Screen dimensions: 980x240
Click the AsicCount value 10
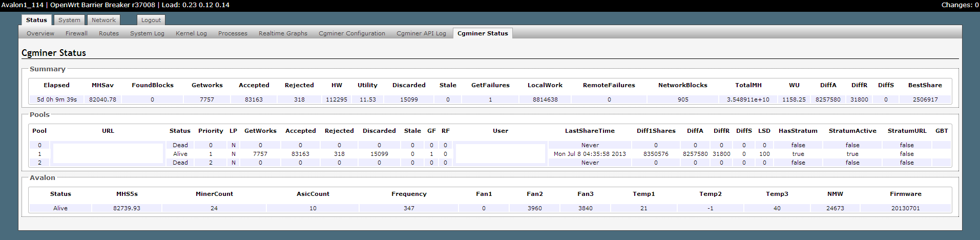click(312, 208)
